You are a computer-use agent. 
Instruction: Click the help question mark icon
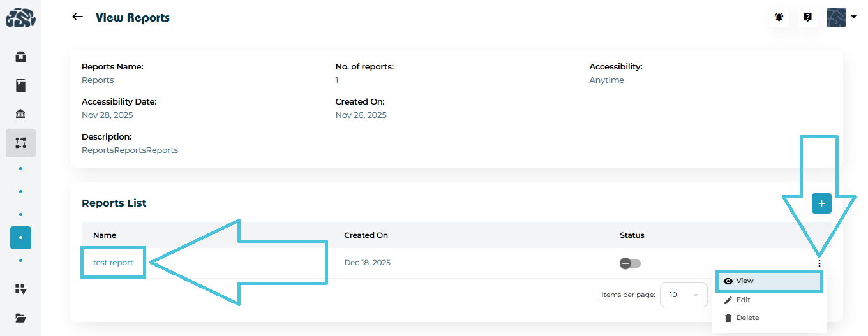(x=807, y=17)
